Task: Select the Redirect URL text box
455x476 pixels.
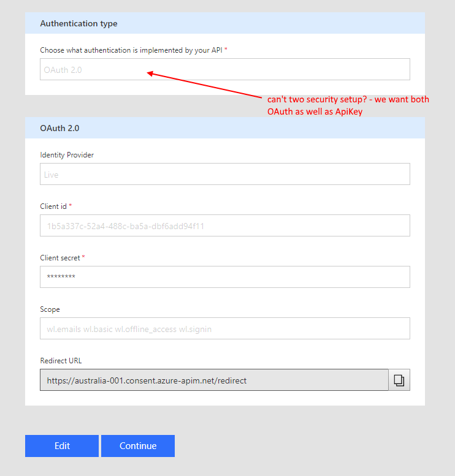Action: tap(214, 380)
